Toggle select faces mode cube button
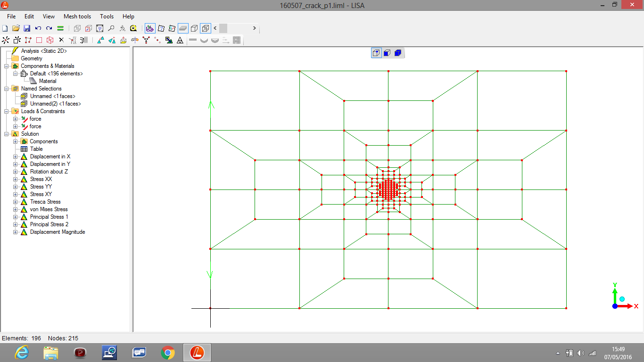 click(x=387, y=53)
